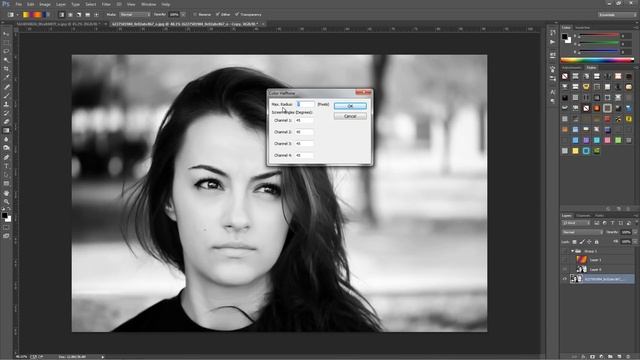This screenshot has height=360, width=640.
Task: Click the red R color slider
Action: (598, 36)
